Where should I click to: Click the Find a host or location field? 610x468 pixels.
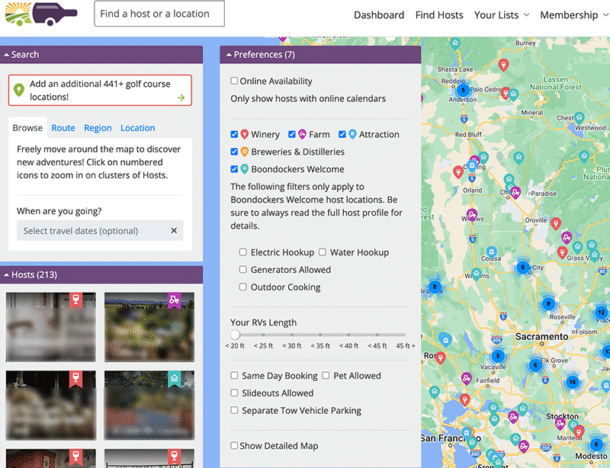click(159, 14)
